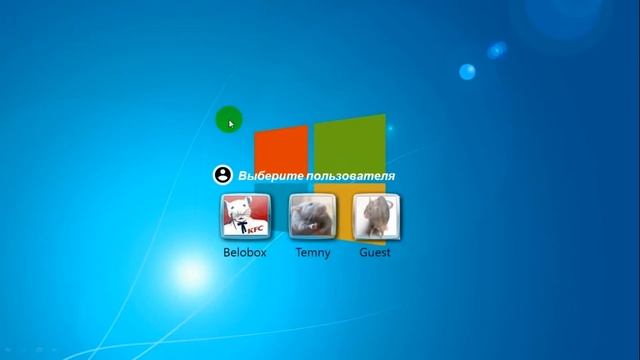Image resolution: width=640 pixels, height=360 pixels.
Task: Click the "Выберите пользователя" heading
Action: pos(316,176)
